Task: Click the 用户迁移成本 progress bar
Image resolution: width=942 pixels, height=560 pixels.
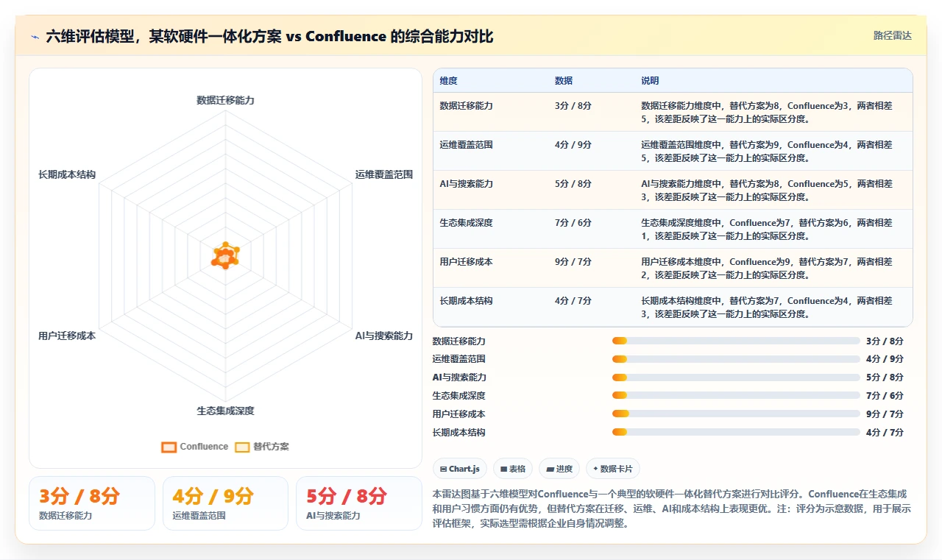Action: 736,414
